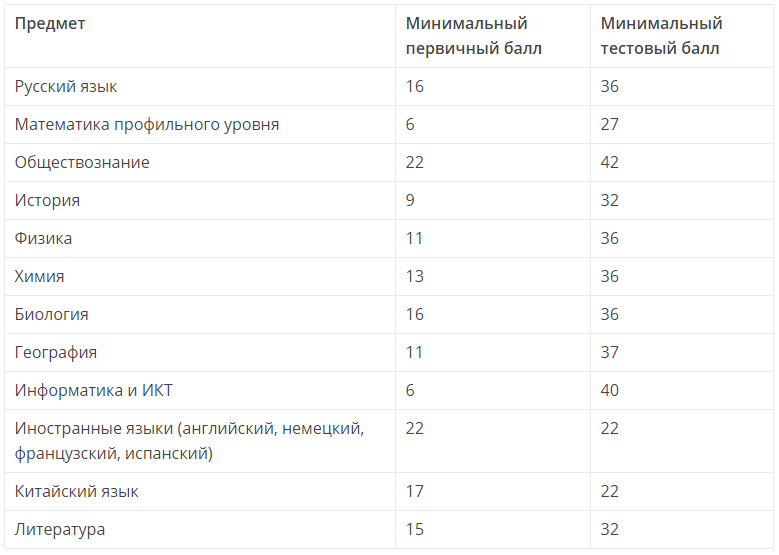The image size is (779, 555).
Task: Click the 'География' row label
Action: click(x=56, y=352)
